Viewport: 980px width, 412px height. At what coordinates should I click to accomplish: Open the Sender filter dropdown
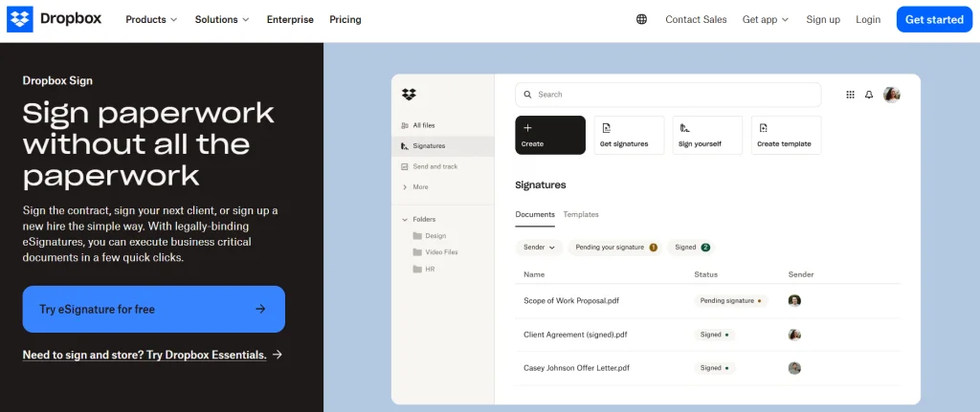tap(539, 247)
